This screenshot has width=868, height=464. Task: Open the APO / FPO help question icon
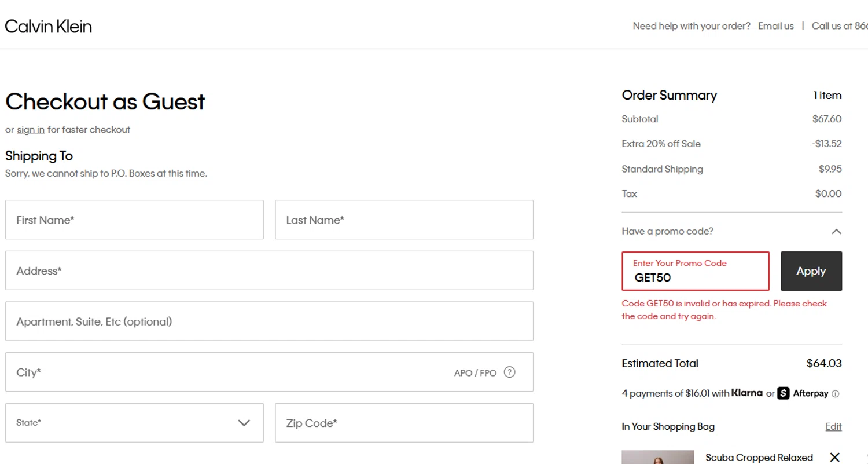[509, 372]
